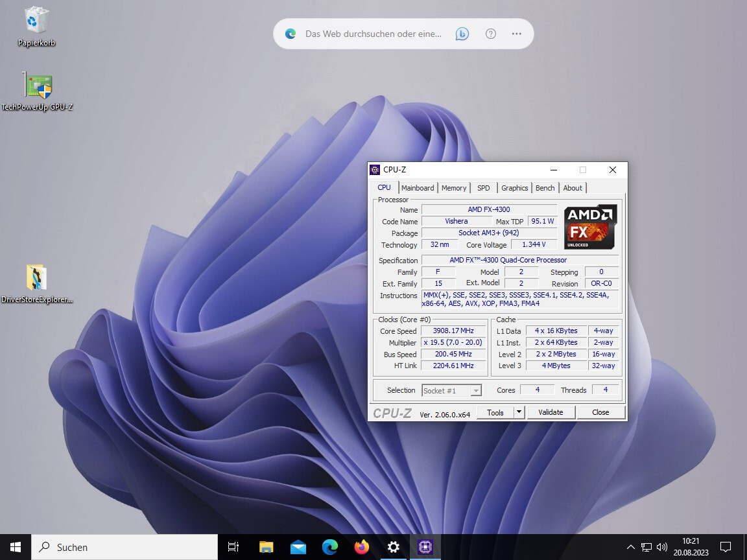
Task: Open the Windows Start menu
Action: coord(16,547)
